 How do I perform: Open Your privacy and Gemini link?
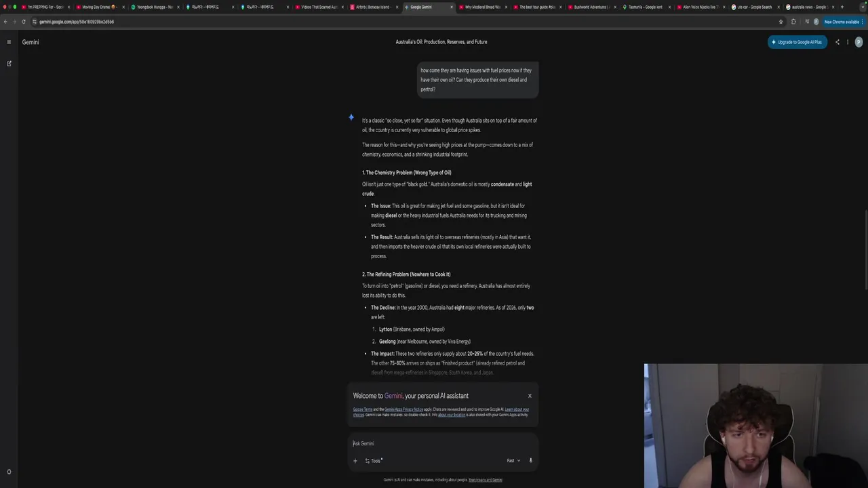point(486,480)
